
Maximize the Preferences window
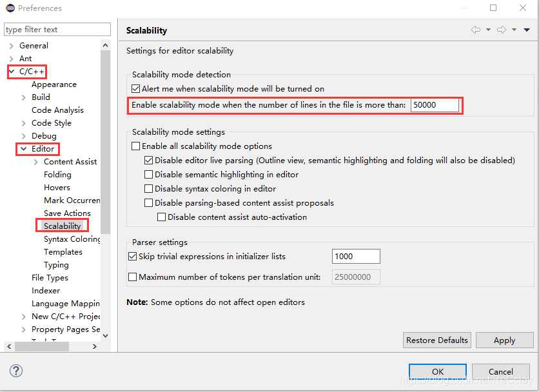click(x=493, y=8)
